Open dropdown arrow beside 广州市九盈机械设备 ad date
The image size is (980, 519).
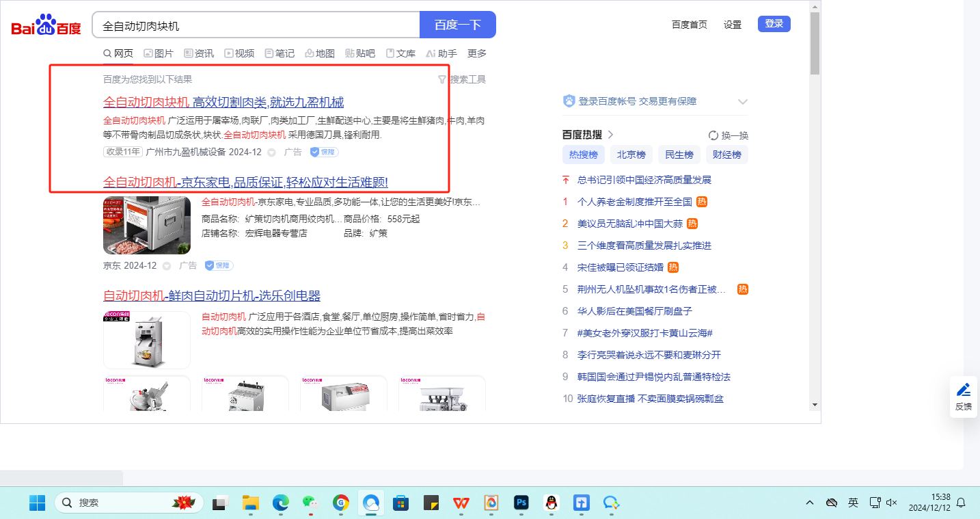271,152
